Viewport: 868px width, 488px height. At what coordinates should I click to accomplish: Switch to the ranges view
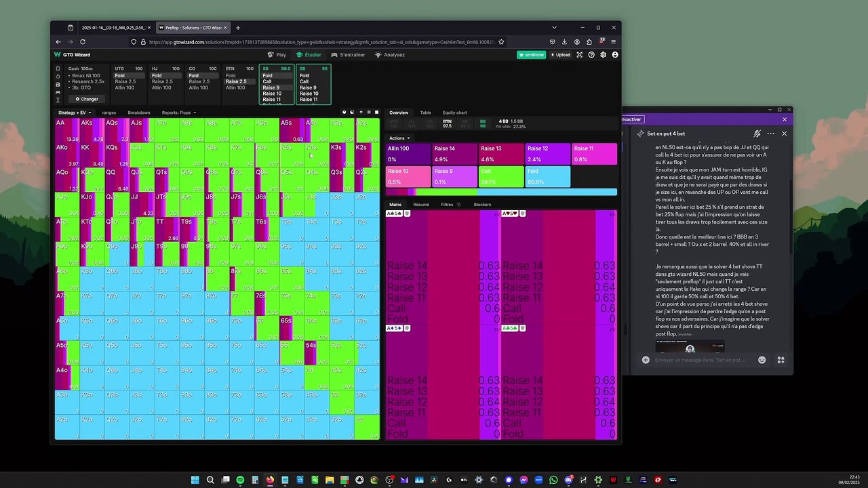click(109, 113)
